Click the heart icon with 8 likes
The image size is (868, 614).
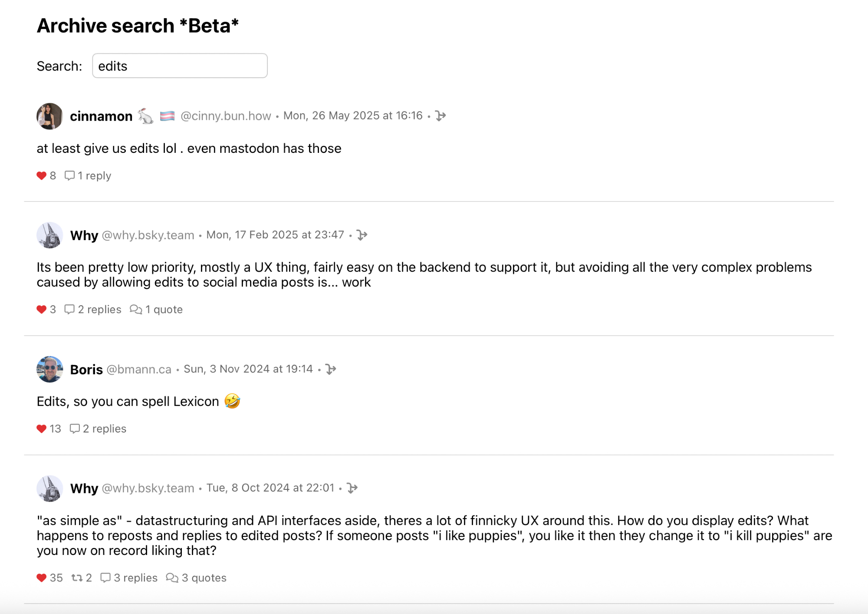click(x=42, y=176)
